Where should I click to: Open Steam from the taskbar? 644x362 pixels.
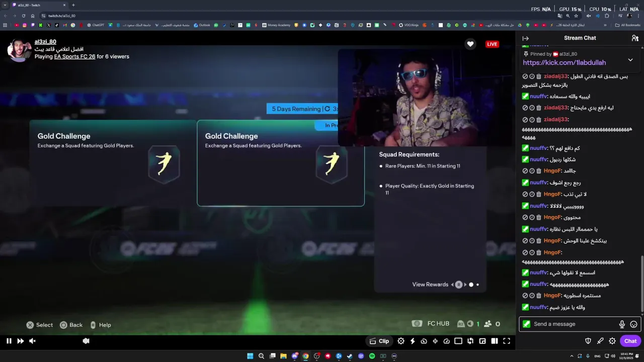point(350,356)
